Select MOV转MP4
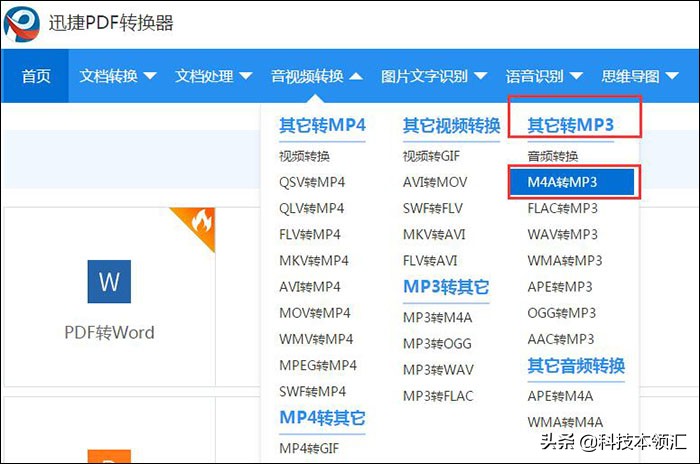This screenshot has height=464, width=700. pyautogui.click(x=315, y=313)
